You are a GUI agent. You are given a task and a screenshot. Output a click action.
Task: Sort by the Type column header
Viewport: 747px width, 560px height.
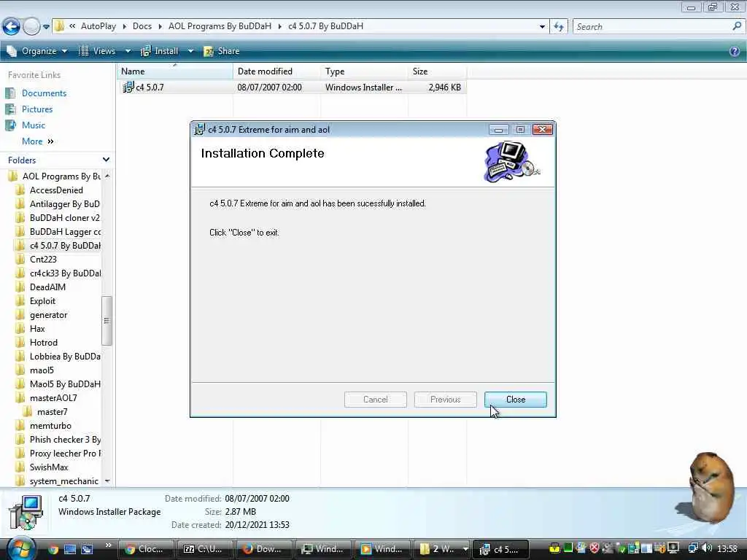coord(365,71)
